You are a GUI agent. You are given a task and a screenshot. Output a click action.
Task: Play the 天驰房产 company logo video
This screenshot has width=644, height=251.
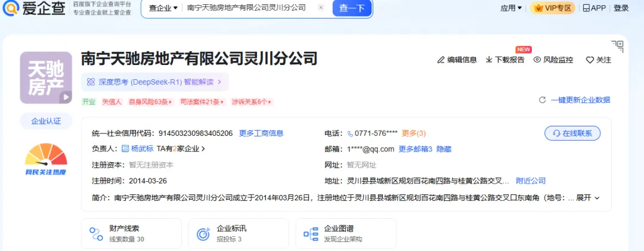pos(66,97)
